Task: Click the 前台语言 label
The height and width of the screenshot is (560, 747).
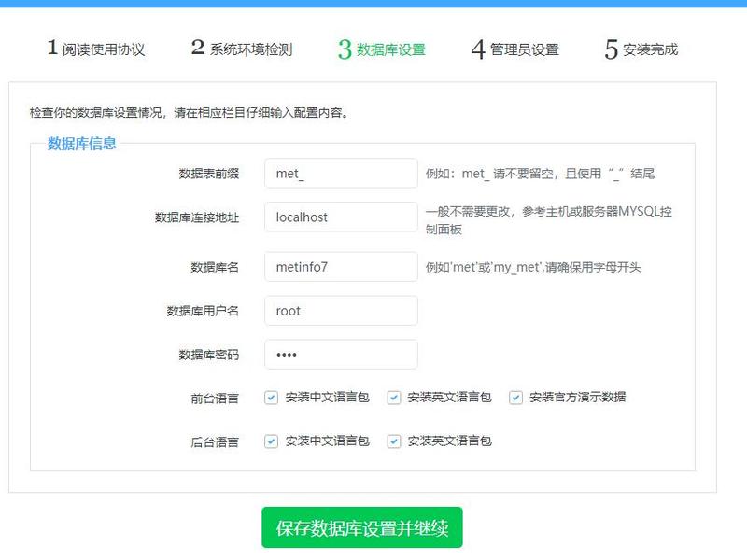Action: pyautogui.click(x=215, y=399)
